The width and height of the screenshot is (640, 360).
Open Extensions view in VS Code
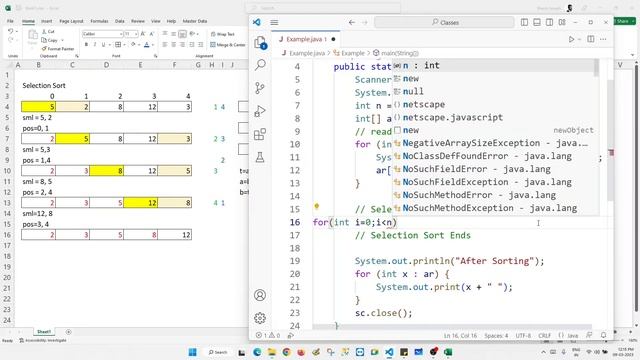point(260,134)
